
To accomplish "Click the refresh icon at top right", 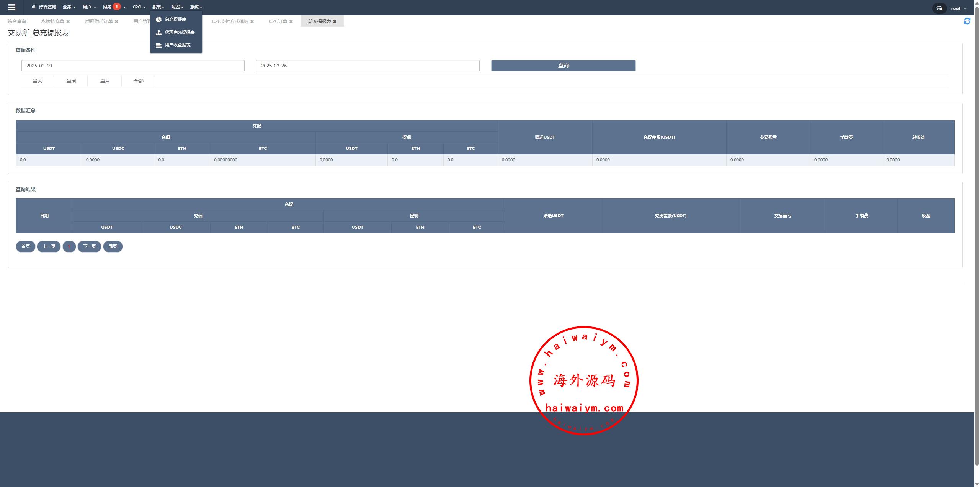I will (x=967, y=21).
